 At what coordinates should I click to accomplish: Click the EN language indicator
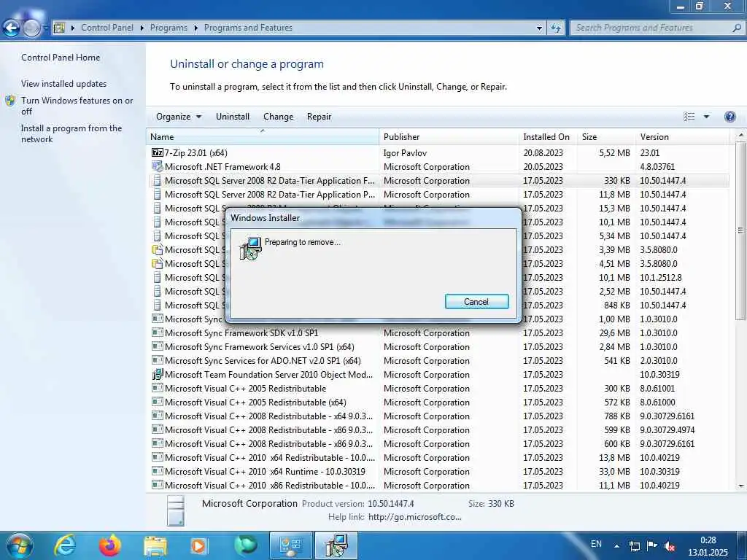point(596,544)
